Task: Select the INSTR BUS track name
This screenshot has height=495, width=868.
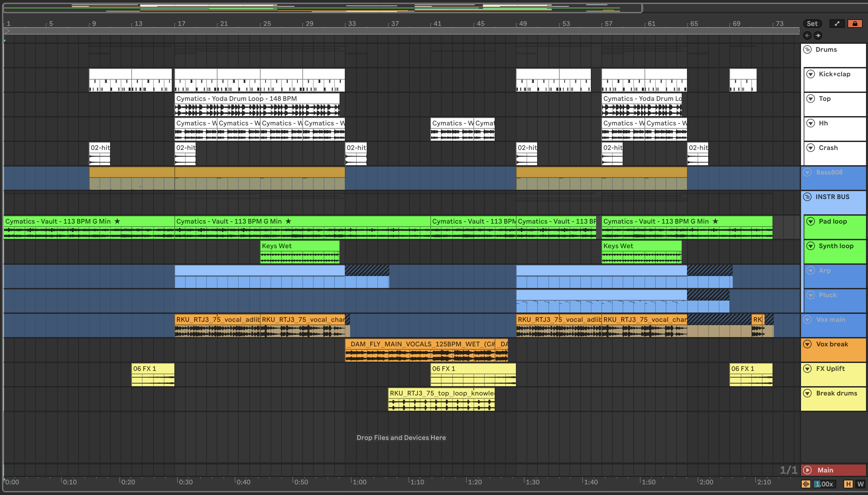Action: coord(832,197)
